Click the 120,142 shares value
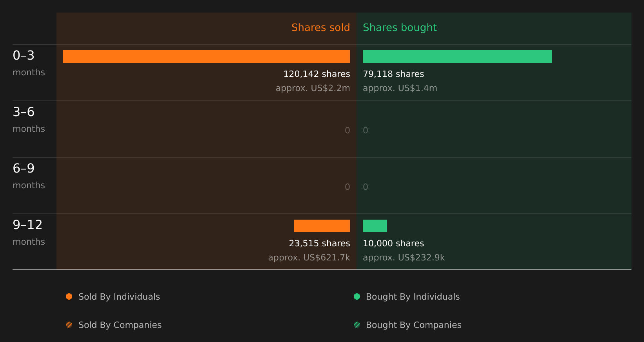The height and width of the screenshot is (342, 644). tap(317, 74)
